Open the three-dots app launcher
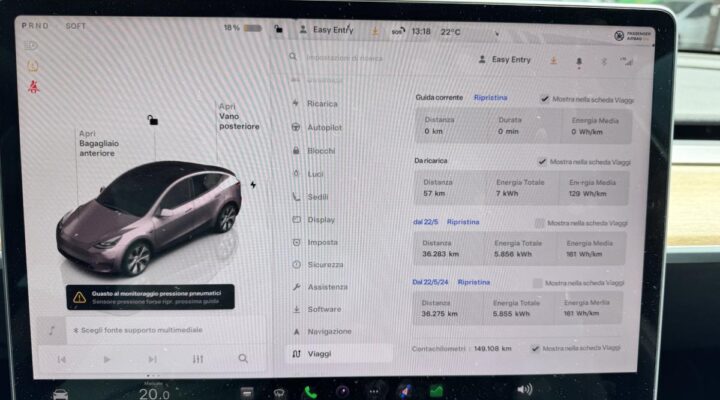Viewport: 720px width, 400px height. (374, 391)
